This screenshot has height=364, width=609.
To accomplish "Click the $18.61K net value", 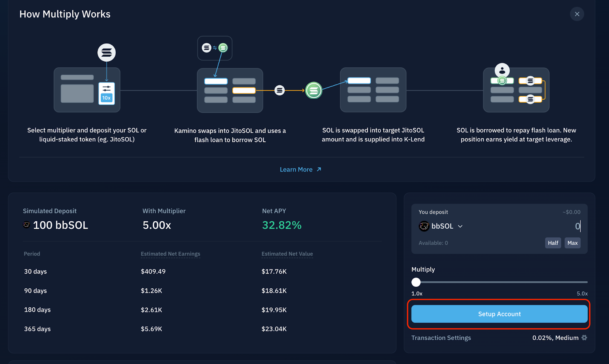I will [274, 291].
